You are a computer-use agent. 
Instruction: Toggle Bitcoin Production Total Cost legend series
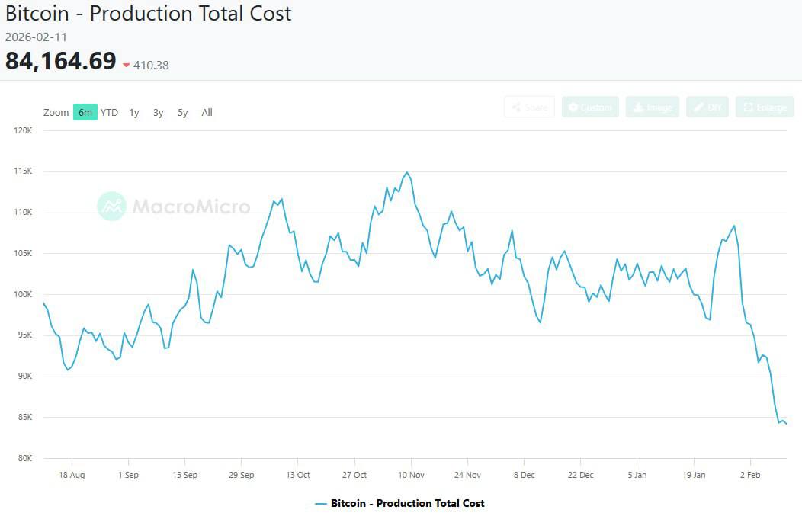pyautogui.click(x=400, y=504)
